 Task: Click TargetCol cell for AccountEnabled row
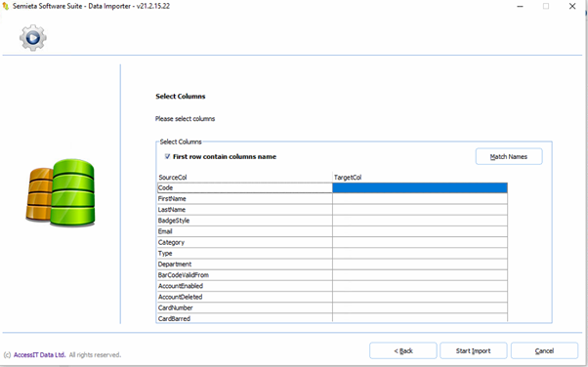coord(420,286)
